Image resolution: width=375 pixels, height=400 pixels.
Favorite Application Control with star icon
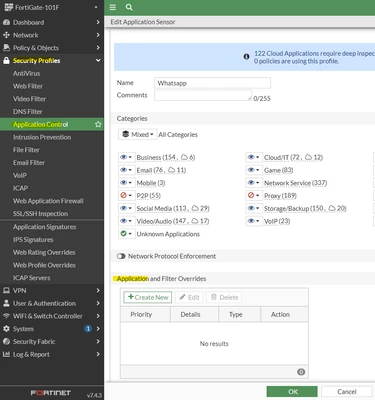point(98,124)
